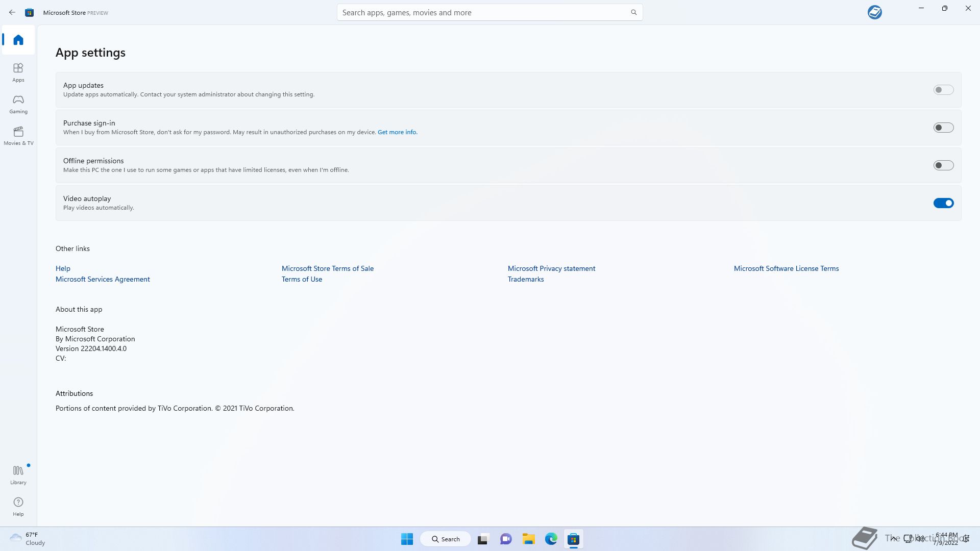Toggle the App updates switch
Image resolution: width=980 pixels, height=551 pixels.
pyautogui.click(x=943, y=90)
